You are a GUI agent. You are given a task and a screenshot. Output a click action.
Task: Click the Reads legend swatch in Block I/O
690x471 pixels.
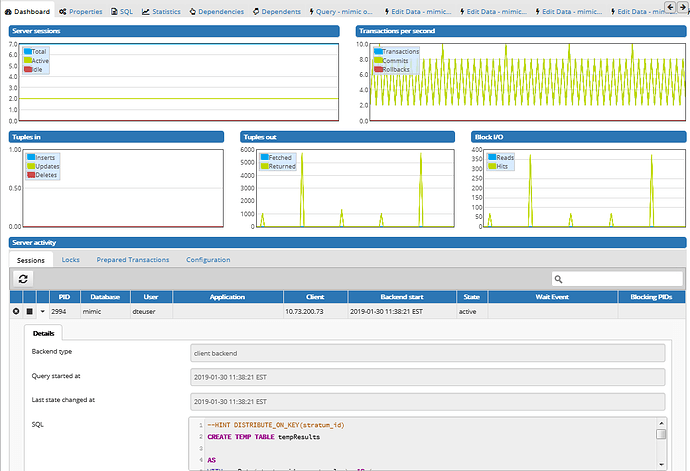492,157
